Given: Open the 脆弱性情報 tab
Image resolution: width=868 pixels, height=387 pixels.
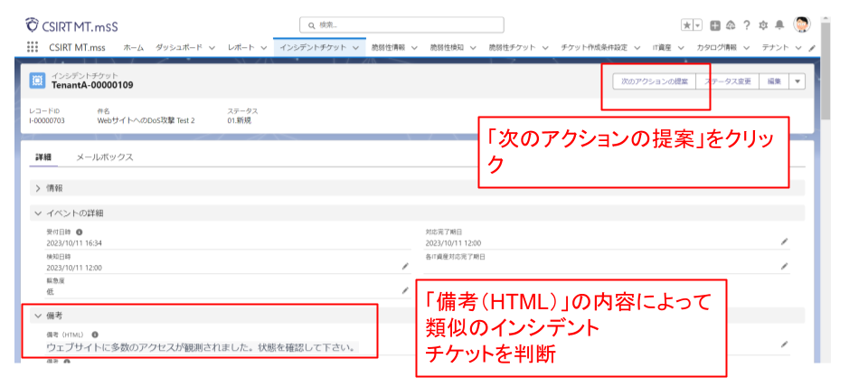Looking at the screenshot, I should click(388, 48).
